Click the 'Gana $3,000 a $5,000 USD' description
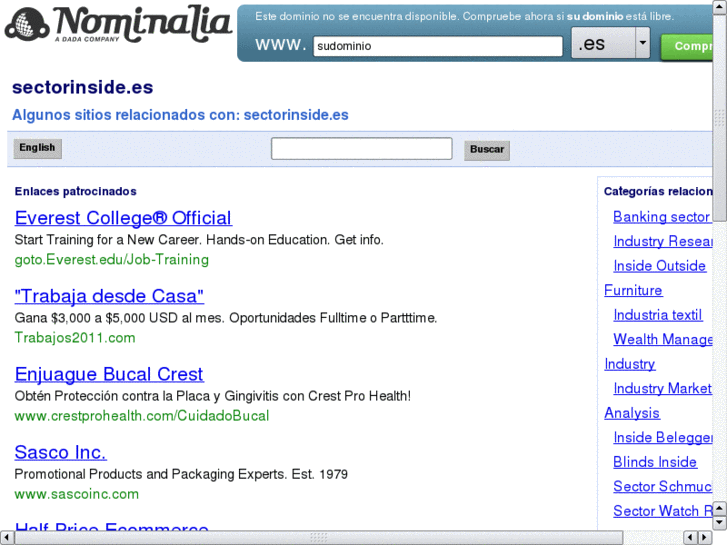727x545 pixels. [226, 318]
